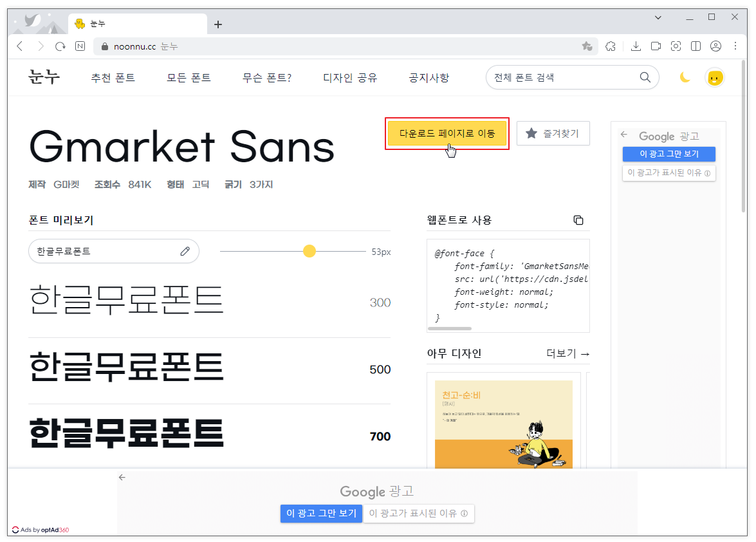This screenshot has height=542, width=756.
Task: Click the screen capture toolbar icon
Action: 676,46
